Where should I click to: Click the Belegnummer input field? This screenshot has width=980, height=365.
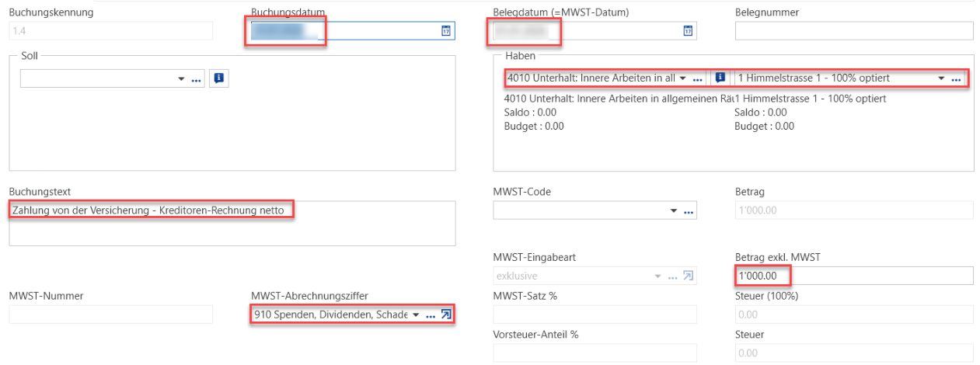854,31
